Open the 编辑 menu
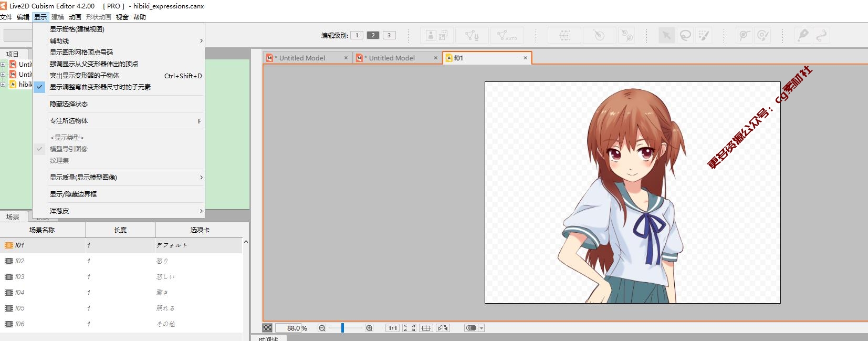Image resolution: width=868 pixels, height=341 pixels. tap(23, 17)
